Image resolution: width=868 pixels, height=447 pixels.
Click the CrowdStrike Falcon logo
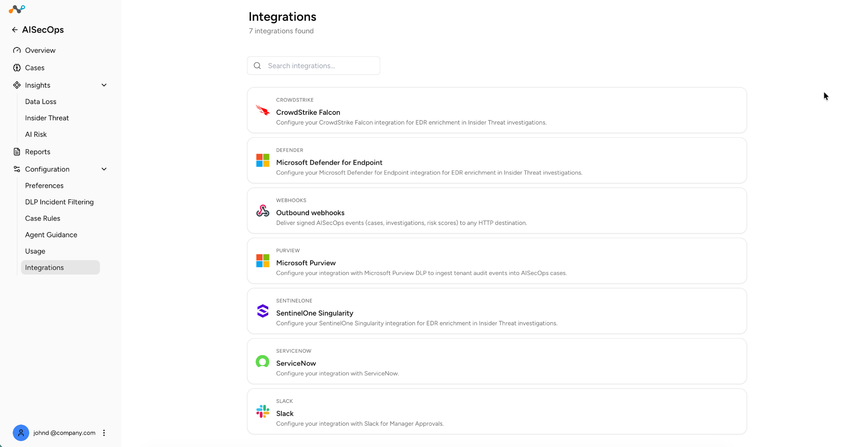[263, 110]
